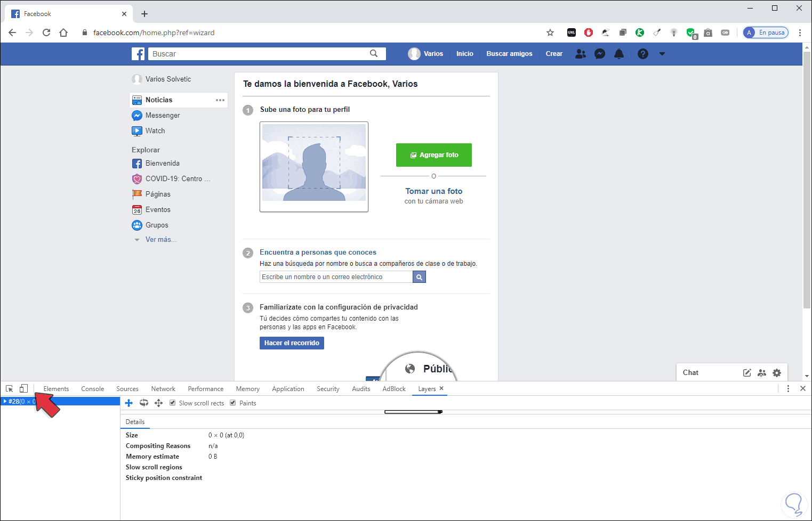Click Crear in the top bar

coord(554,54)
